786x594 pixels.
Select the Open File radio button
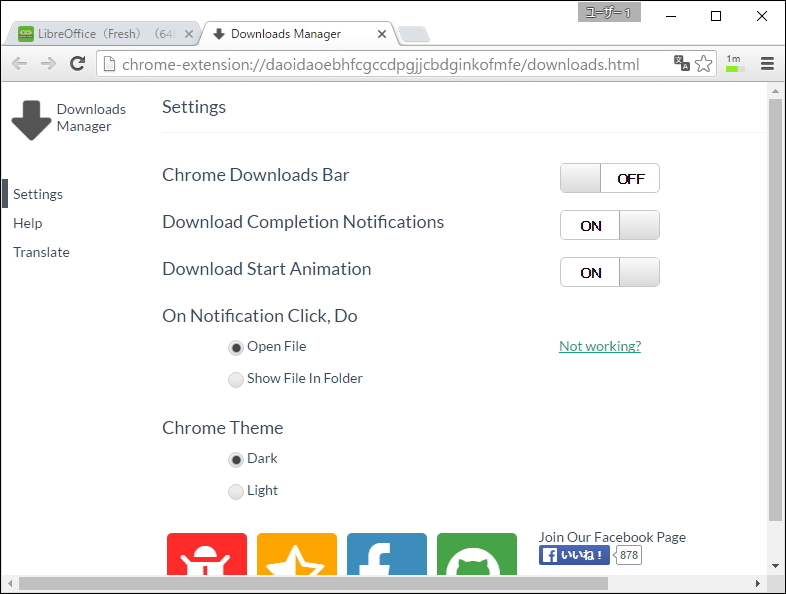[236, 347]
